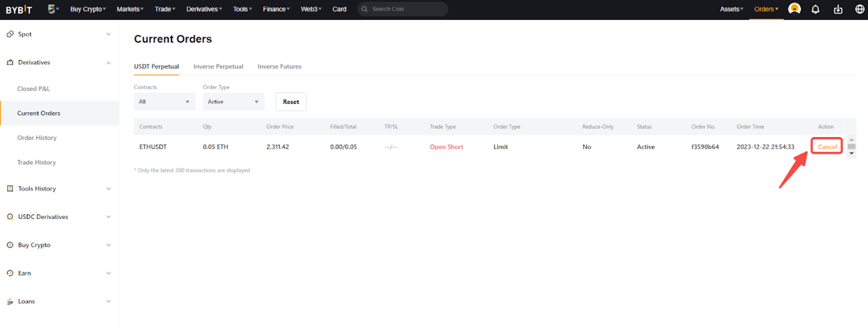This screenshot has height=328, width=868.
Task: Open the user profile avatar
Action: pyautogui.click(x=794, y=9)
